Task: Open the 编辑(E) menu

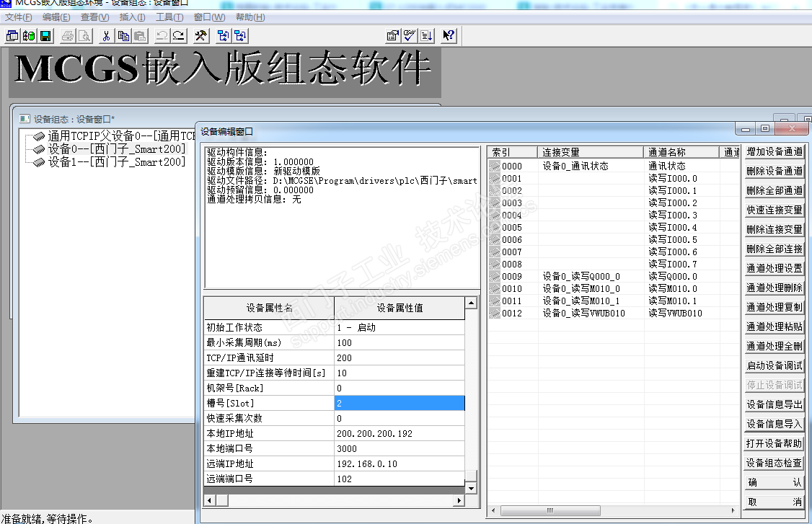Action: [x=56, y=17]
